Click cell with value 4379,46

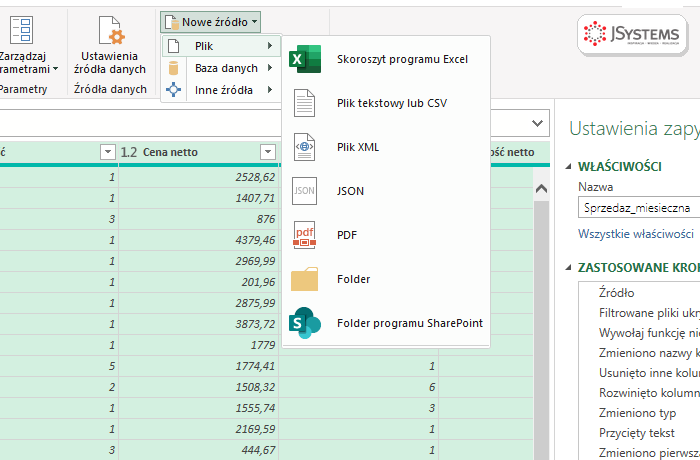point(199,240)
